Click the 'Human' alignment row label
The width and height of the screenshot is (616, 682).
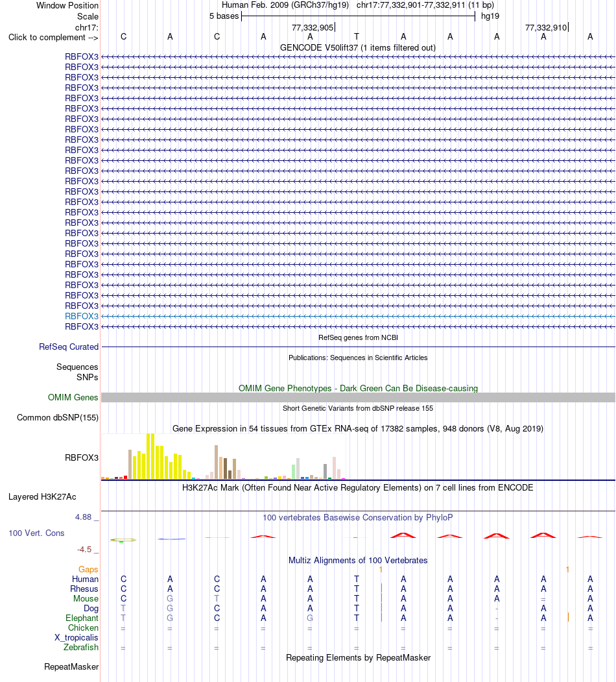point(85,579)
